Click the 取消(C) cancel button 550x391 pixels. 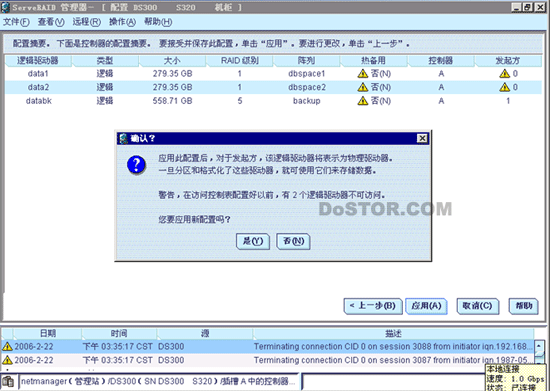tap(477, 306)
